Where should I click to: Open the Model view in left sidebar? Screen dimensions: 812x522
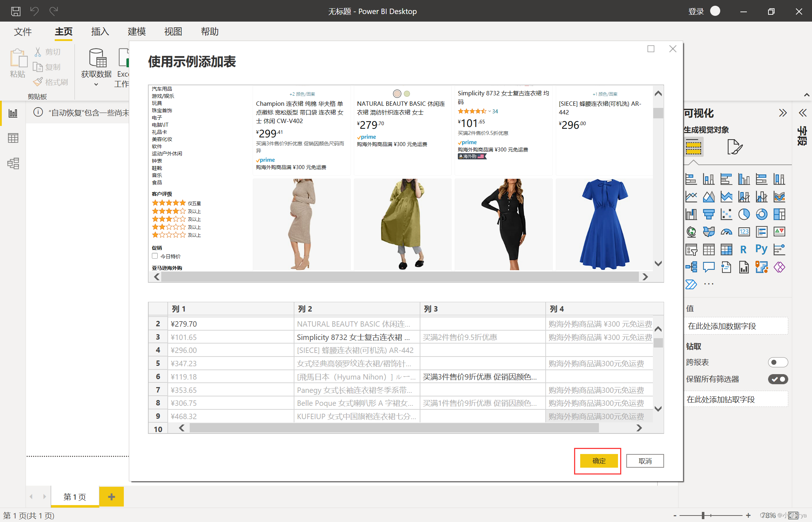(x=13, y=163)
